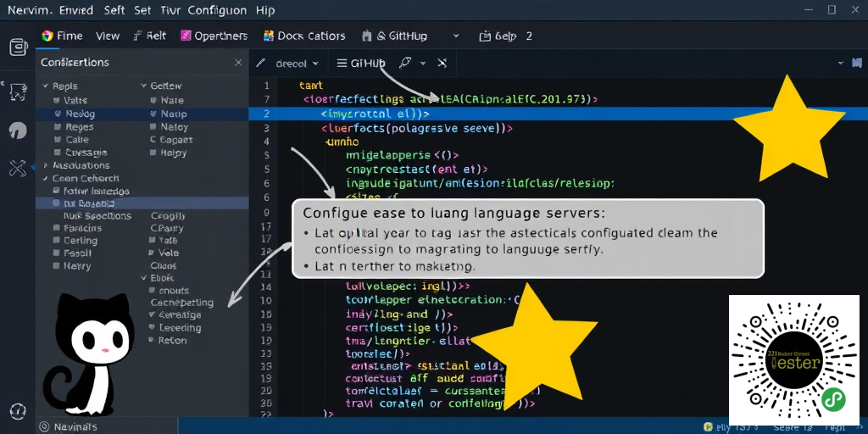The width and height of the screenshot is (868, 434).
Task: Click the QR code thumbnail in the corner
Action: pyautogui.click(x=793, y=359)
